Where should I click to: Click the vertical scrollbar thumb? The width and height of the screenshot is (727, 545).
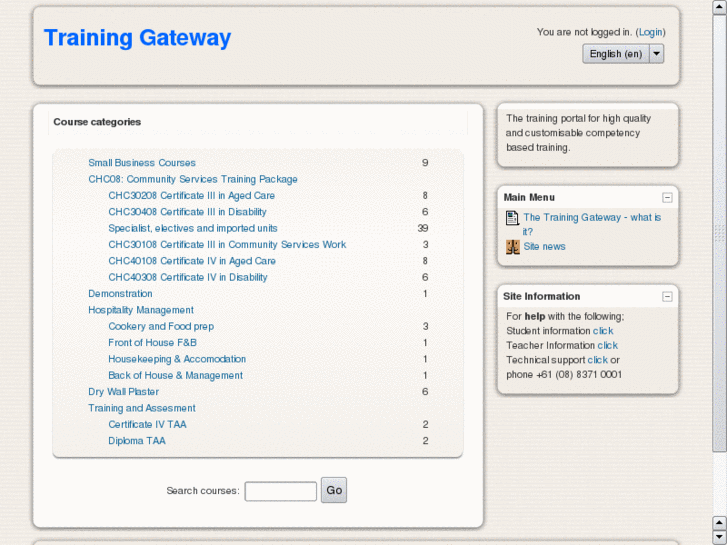click(x=720, y=233)
